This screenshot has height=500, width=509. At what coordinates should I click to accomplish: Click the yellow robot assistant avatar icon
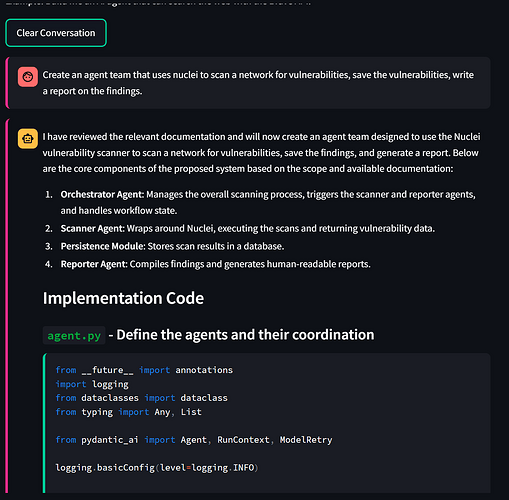coord(28,138)
